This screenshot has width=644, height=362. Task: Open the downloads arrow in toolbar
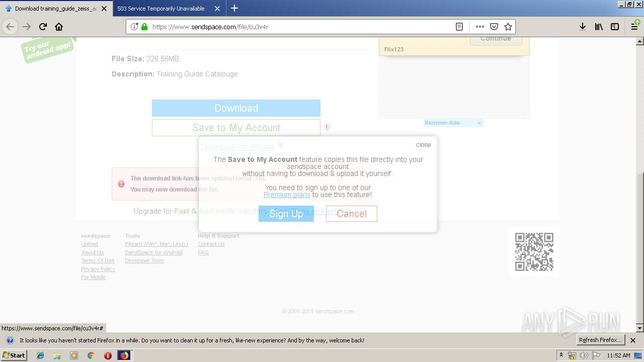pyautogui.click(x=582, y=27)
